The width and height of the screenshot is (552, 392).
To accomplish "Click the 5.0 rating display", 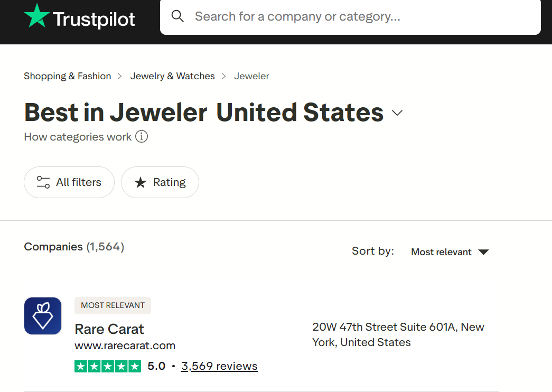I will coord(156,366).
